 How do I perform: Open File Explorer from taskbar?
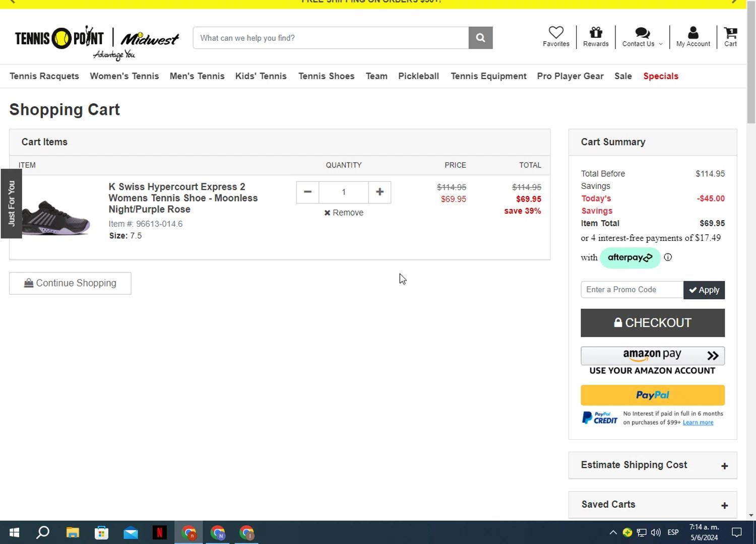click(73, 532)
